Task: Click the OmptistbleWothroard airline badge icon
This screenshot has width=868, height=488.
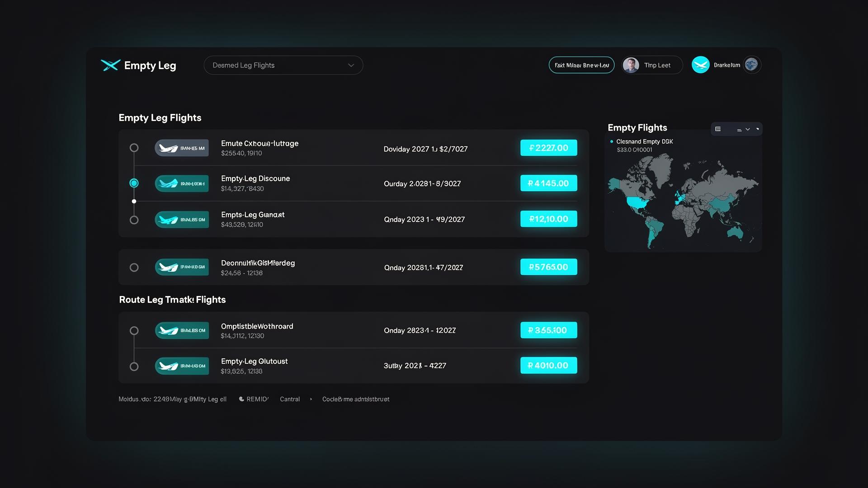Action: [x=182, y=330]
